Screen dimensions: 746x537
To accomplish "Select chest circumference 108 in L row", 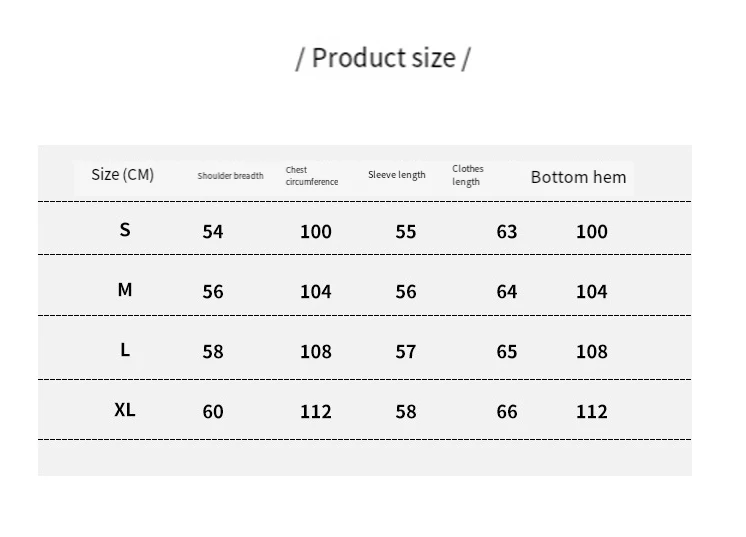I will point(316,352).
